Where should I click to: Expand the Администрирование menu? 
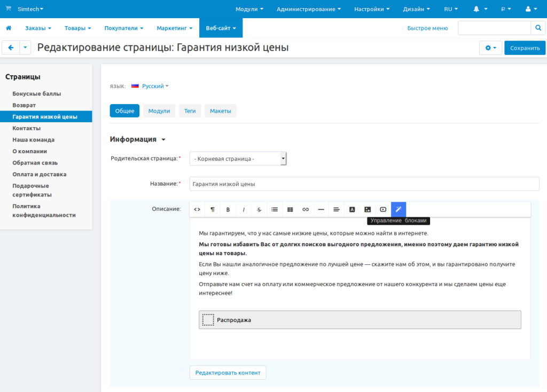pos(309,9)
